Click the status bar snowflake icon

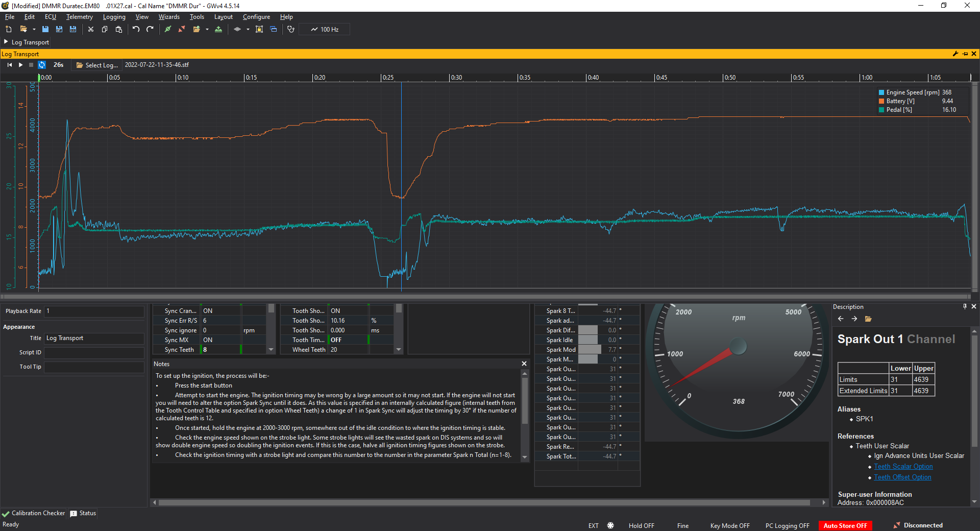point(610,525)
